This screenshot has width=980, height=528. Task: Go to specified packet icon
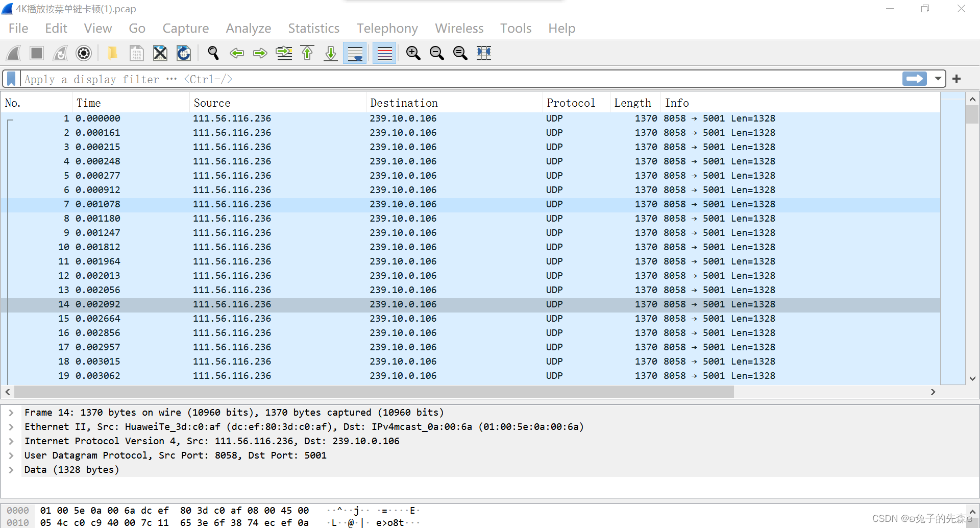[284, 53]
